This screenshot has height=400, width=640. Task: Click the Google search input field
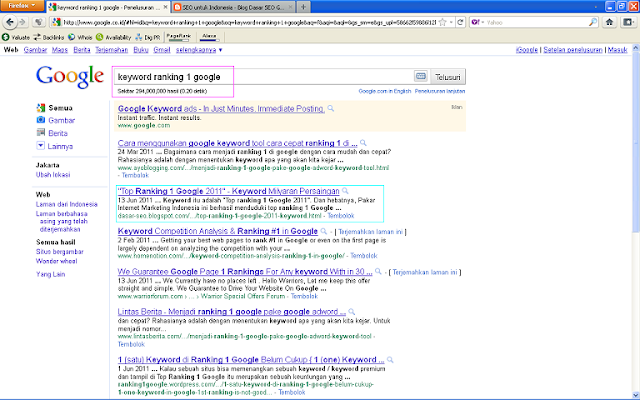(x=263, y=77)
